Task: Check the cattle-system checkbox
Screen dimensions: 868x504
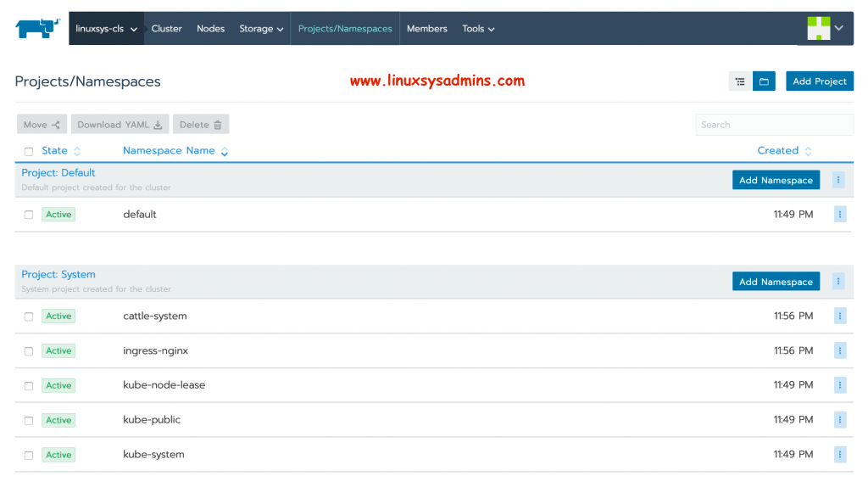Action: click(x=29, y=316)
